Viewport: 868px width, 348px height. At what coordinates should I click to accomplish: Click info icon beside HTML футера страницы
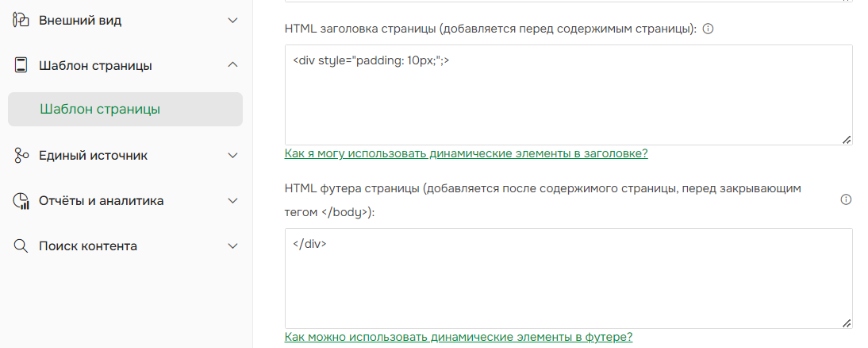coord(846,200)
